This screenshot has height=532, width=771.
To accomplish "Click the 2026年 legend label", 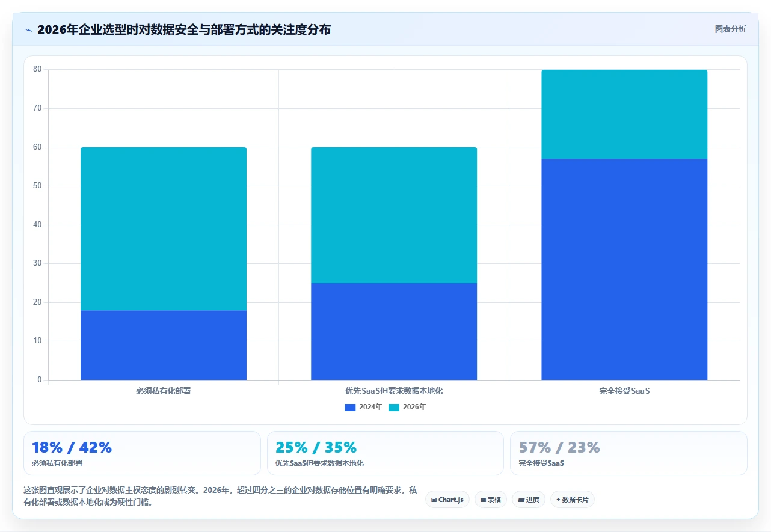I will click(414, 408).
